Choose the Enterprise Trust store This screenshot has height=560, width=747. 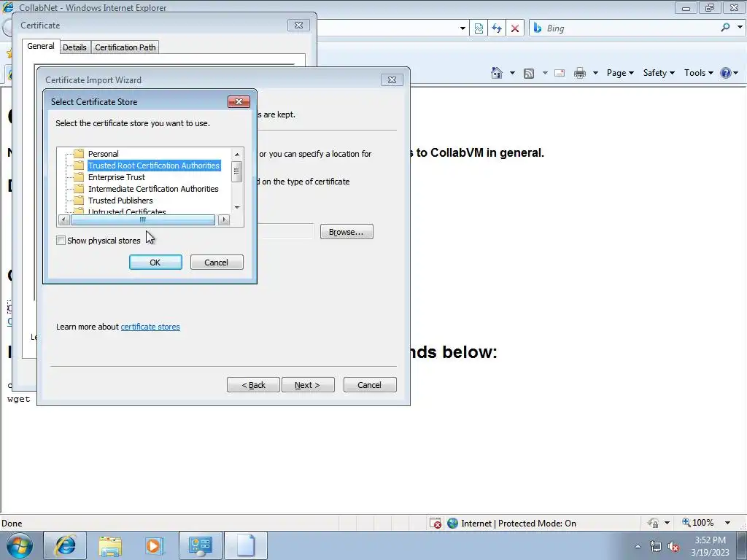coord(116,177)
